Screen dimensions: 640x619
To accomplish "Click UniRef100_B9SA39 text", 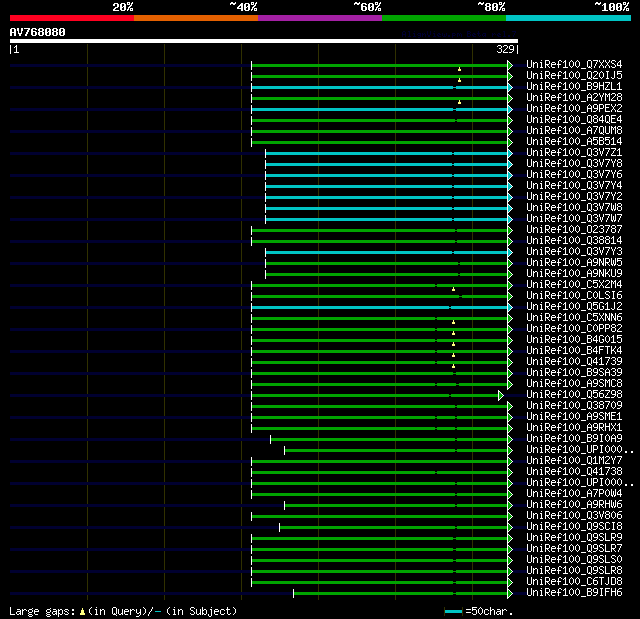I will pyautogui.click(x=574, y=373).
